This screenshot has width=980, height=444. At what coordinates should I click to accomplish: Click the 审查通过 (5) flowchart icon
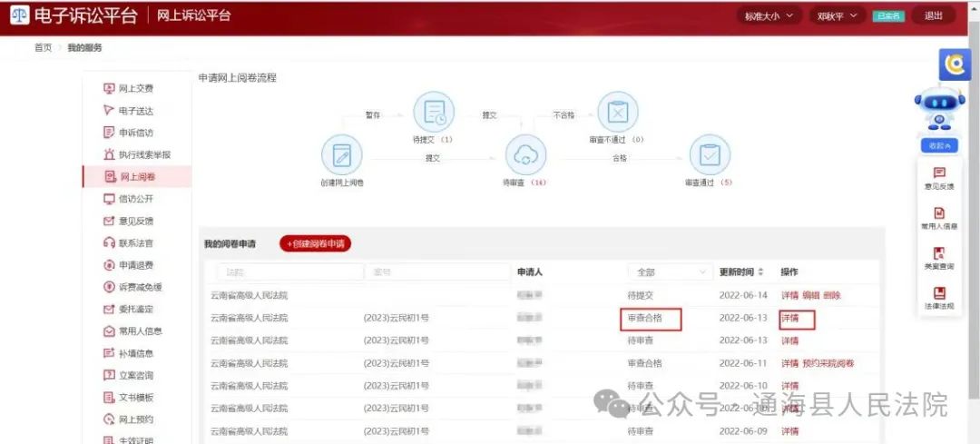coord(710,155)
